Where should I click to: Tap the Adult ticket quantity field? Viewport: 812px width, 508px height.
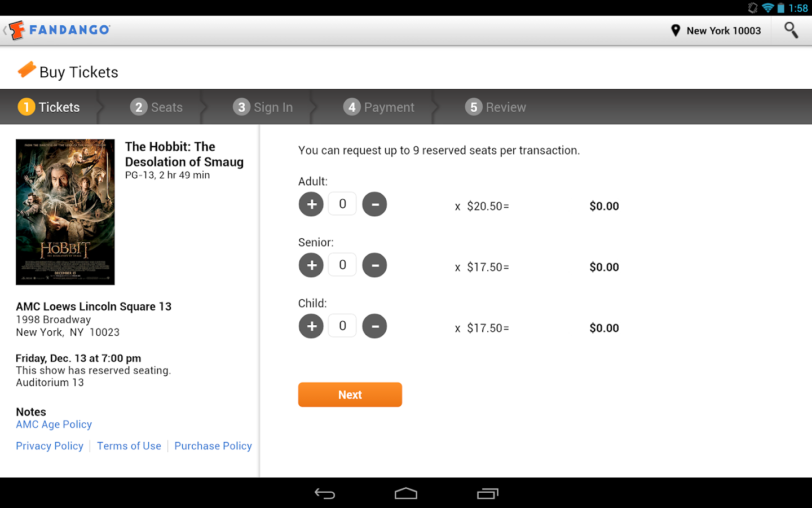[342, 204]
